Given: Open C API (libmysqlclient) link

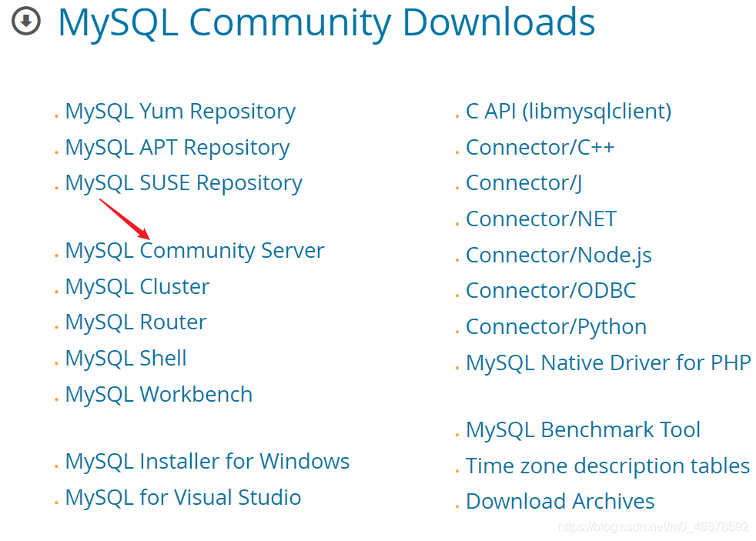Looking at the screenshot, I should 568,112.
